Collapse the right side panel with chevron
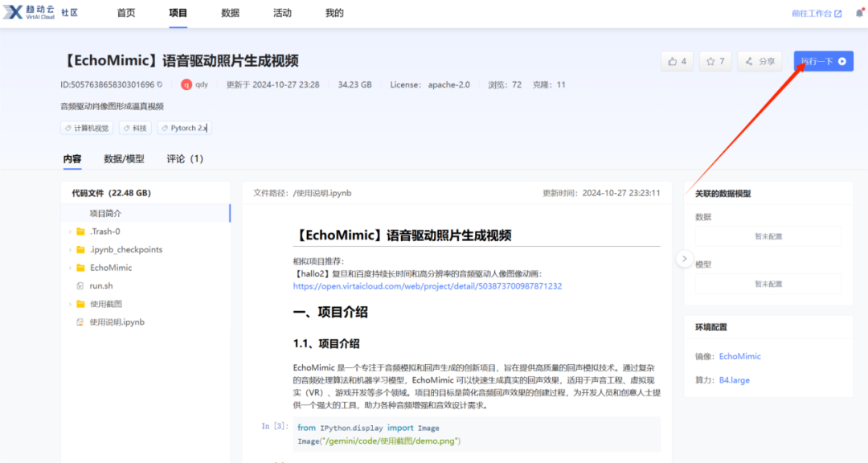Screen dimensions: 868x463 684,259
